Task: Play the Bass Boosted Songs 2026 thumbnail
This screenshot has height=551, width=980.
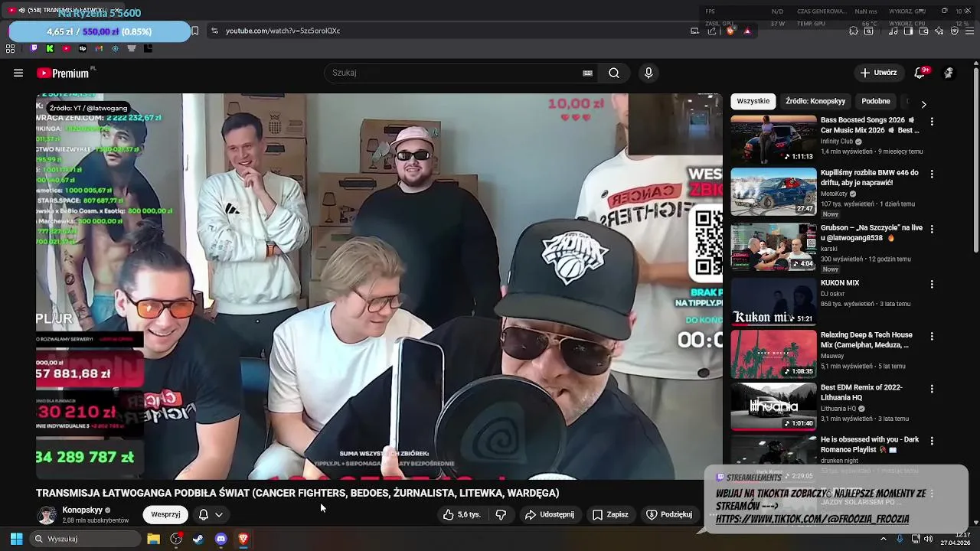Action: click(773, 140)
